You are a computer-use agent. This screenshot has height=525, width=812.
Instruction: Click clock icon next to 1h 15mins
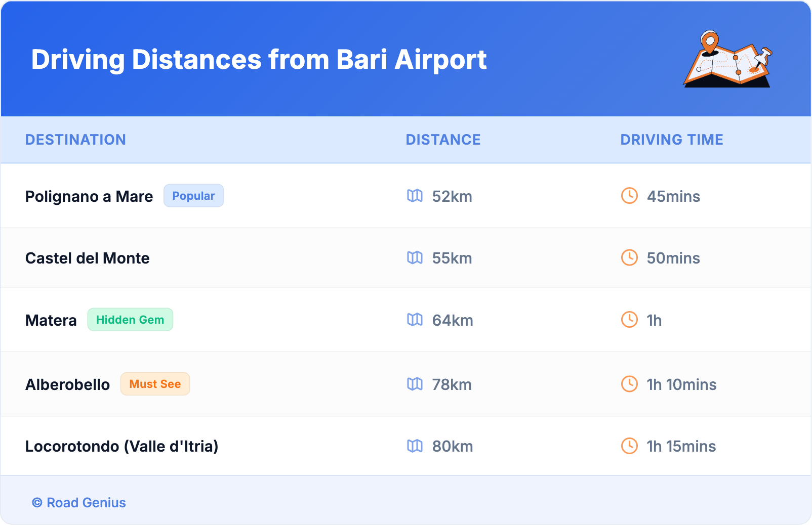(629, 446)
